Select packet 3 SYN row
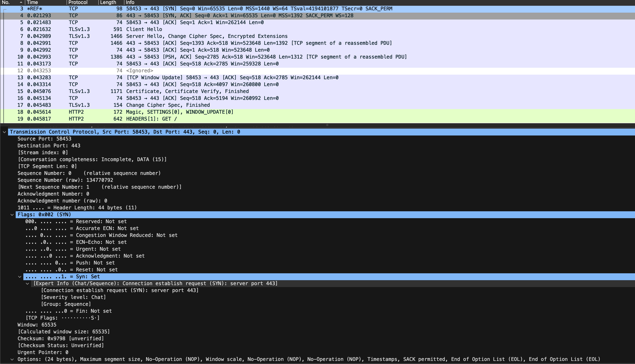The image size is (635, 364). (317, 9)
